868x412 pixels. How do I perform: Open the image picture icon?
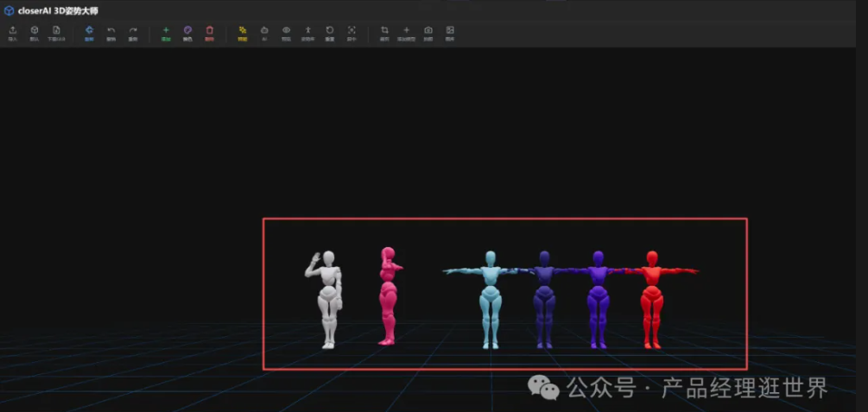[450, 30]
